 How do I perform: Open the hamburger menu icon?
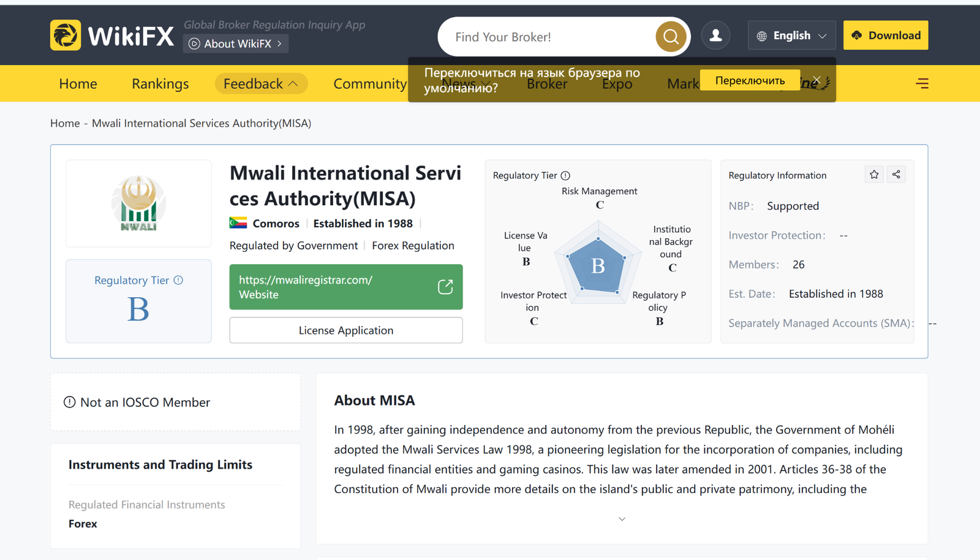922,83
